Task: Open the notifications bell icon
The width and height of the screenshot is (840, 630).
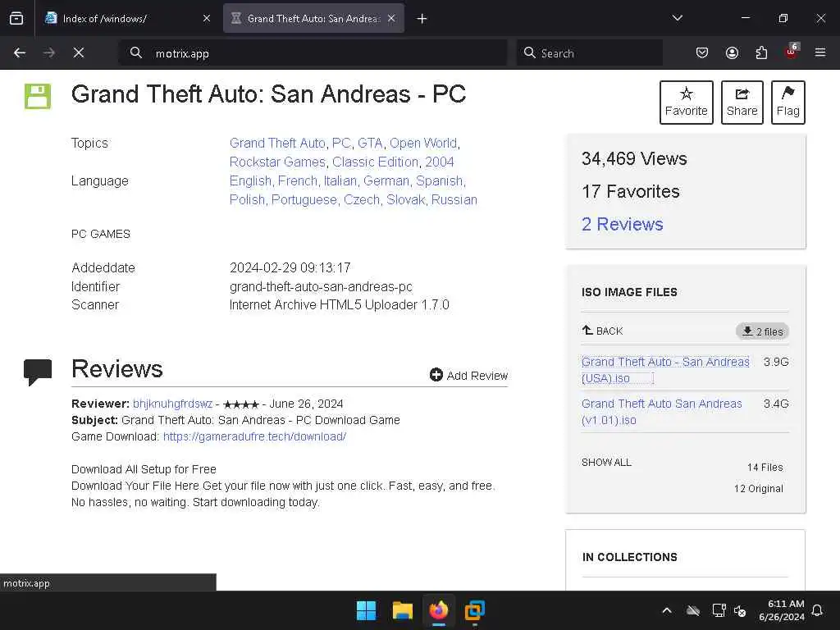Action: click(818, 610)
